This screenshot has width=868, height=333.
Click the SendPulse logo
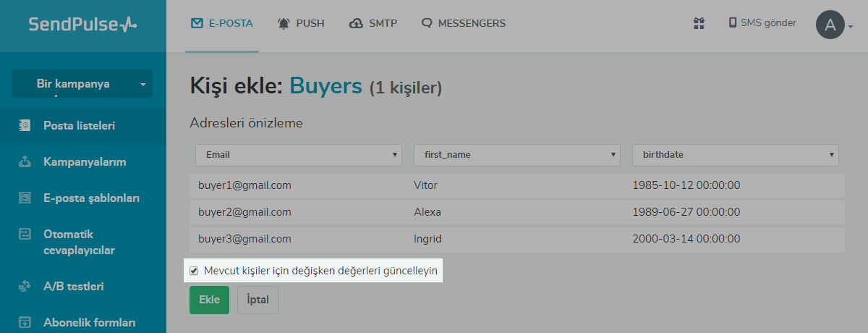(82, 25)
